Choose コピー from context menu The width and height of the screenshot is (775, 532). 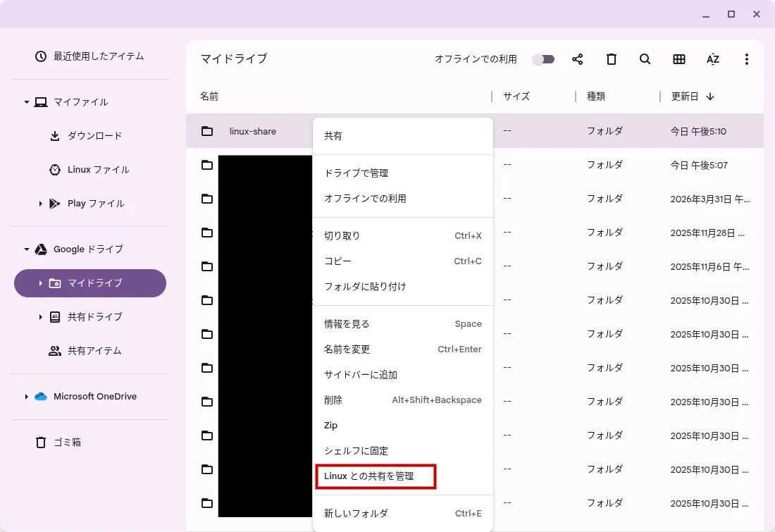403,261
